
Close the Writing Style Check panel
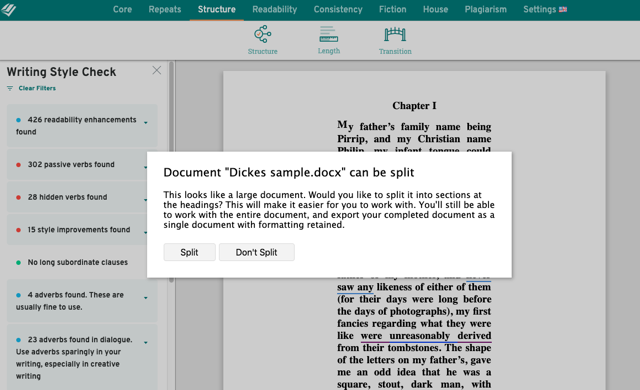tap(157, 71)
